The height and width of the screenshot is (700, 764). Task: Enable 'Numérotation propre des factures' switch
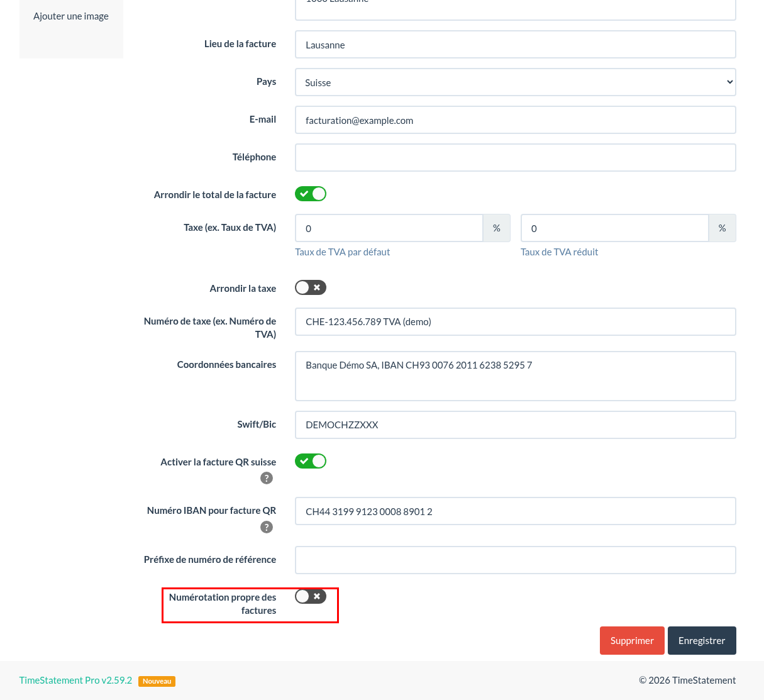coord(311,596)
